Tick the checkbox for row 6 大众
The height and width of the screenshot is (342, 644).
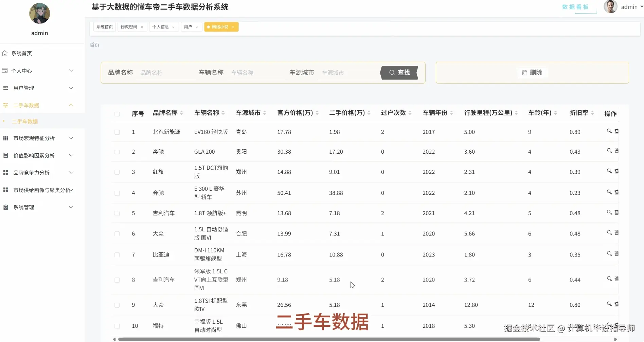pyautogui.click(x=117, y=234)
